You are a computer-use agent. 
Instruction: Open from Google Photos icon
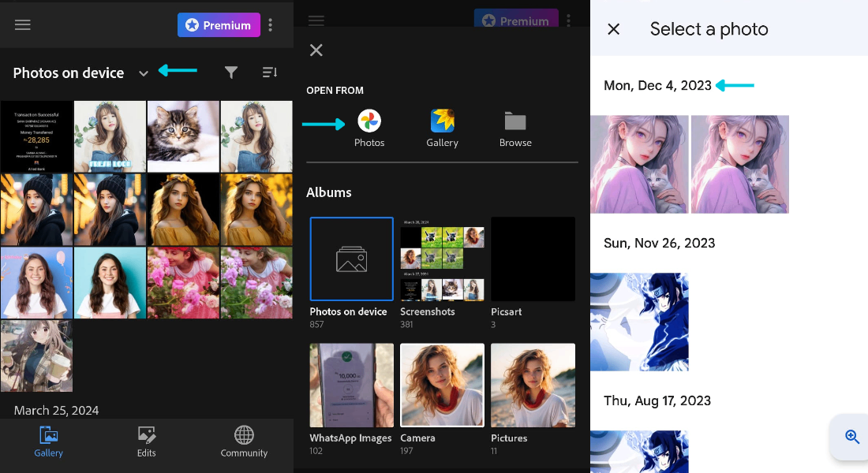click(x=369, y=121)
